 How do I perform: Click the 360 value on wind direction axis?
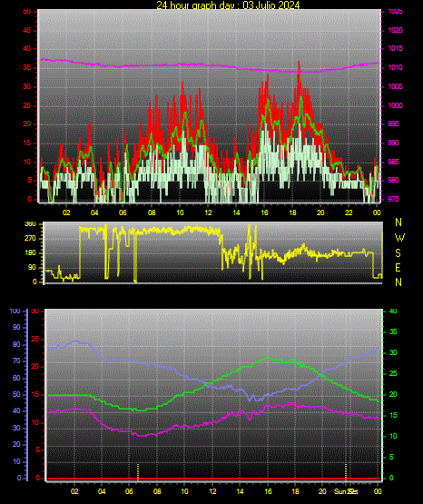pos(30,224)
